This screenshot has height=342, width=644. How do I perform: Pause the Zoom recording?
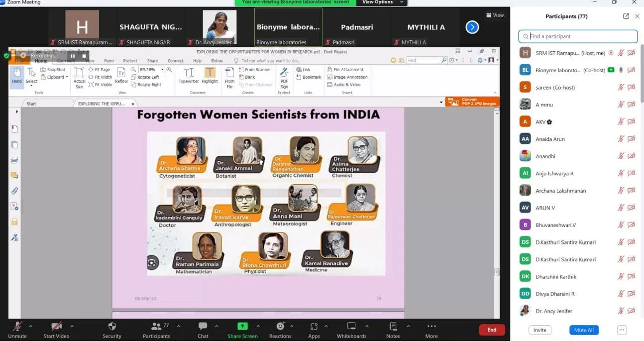point(73,56)
